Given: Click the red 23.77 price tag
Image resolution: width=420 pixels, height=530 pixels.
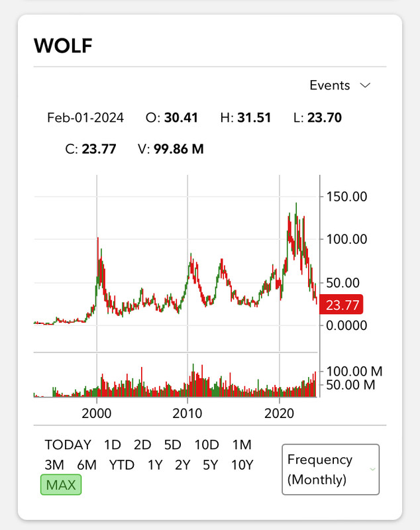Looking at the screenshot, I should 341,305.
